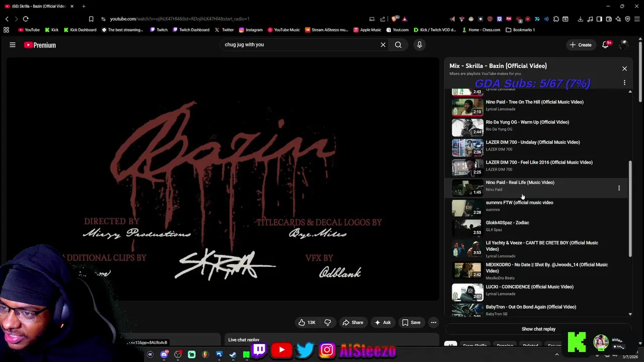Viewport: 644px width, 362px height.
Task: Open Brave Rewards triangle icon
Action: coord(405,19)
